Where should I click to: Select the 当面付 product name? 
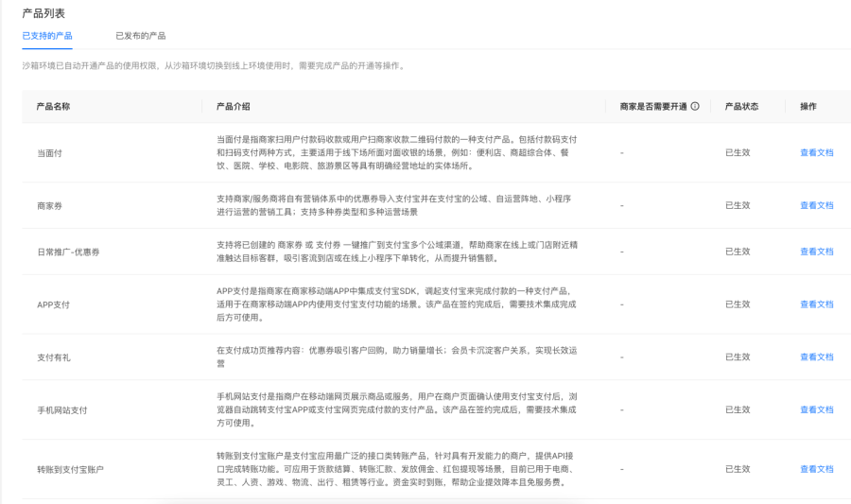[49, 153]
